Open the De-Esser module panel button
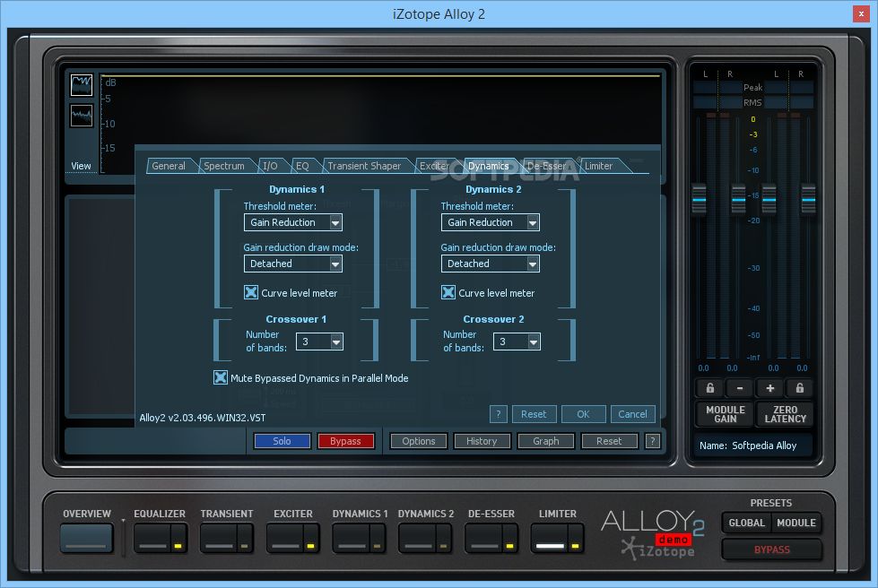The image size is (878, 588). (x=483, y=538)
